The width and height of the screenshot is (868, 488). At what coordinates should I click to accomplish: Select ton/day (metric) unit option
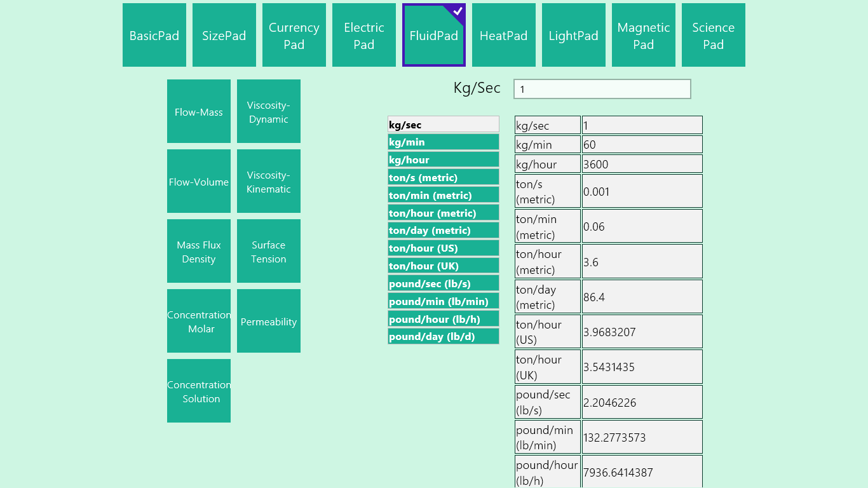pyautogui.click(x=444, y=231)
